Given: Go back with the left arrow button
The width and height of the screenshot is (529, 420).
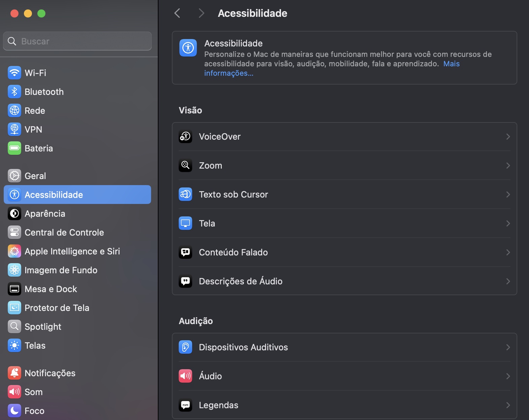Looking at the screenshot, I should point(177,13).
